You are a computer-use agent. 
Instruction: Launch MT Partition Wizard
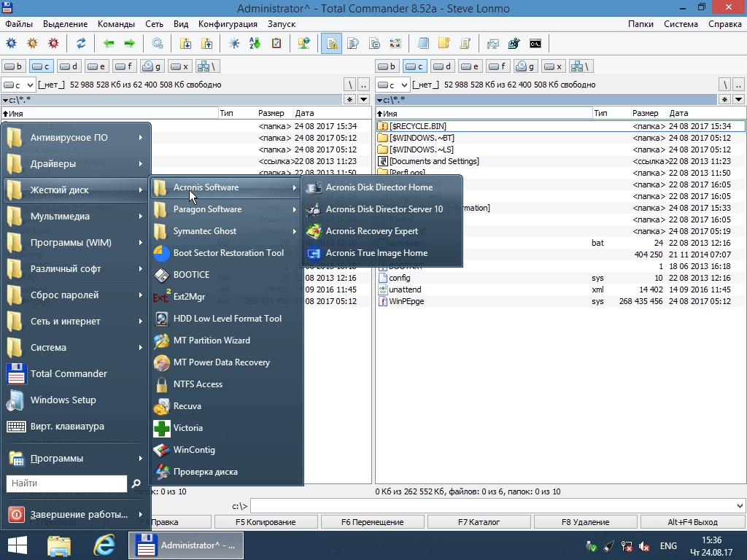tap(226, 341)
